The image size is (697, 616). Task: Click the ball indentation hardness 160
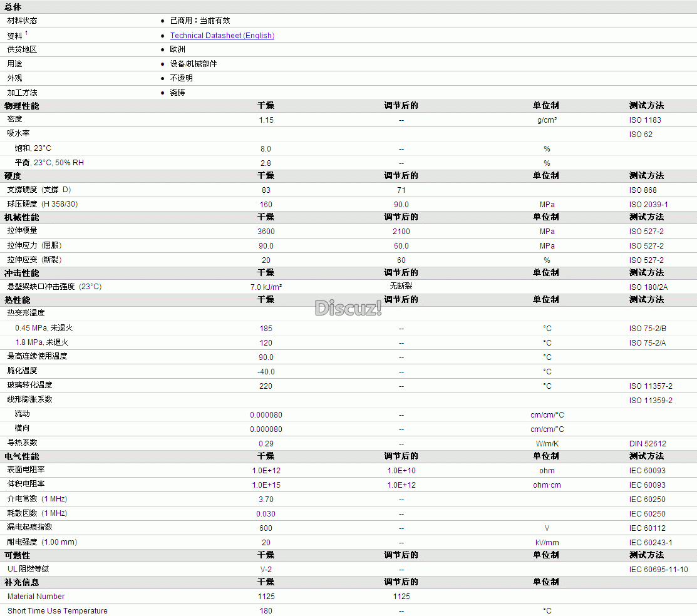[x=266, y=205]
